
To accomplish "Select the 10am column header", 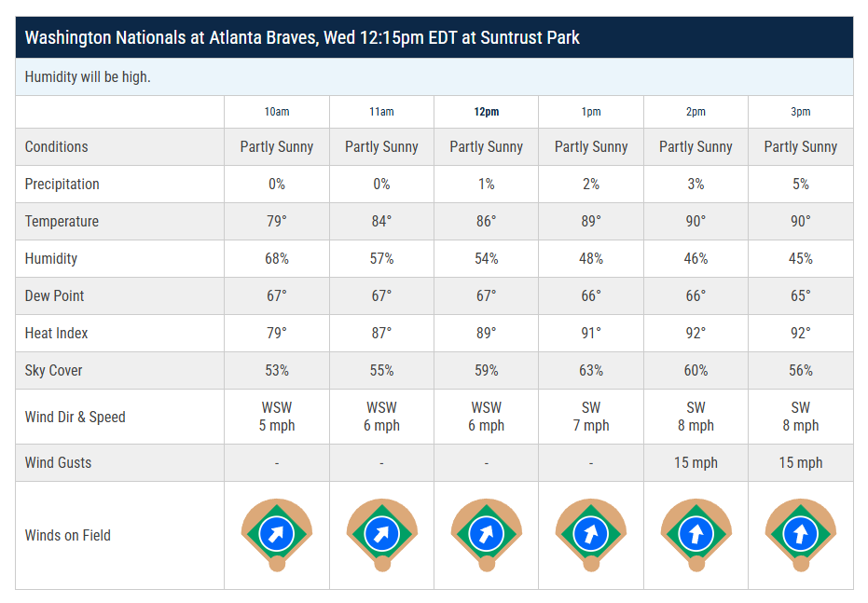I will (x=277, y=112).
